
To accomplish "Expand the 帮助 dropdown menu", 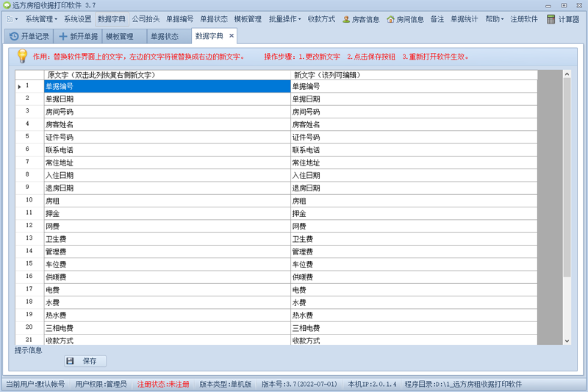I will (x=494, y=19).
